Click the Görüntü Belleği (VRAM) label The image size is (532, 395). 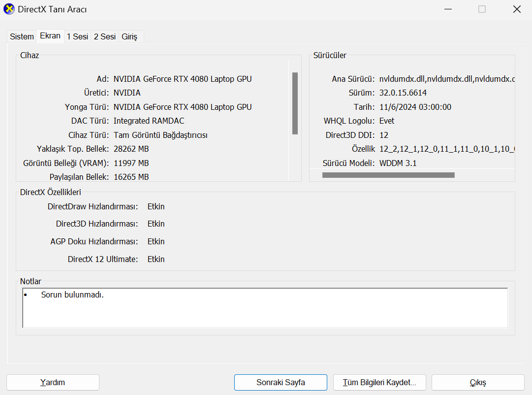(x=66, y=164)
